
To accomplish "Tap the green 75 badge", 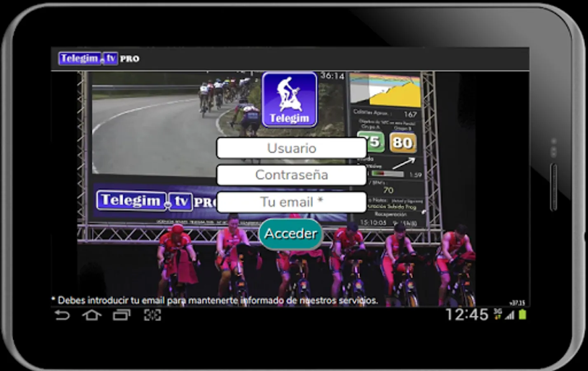I will tap(371, 142).
